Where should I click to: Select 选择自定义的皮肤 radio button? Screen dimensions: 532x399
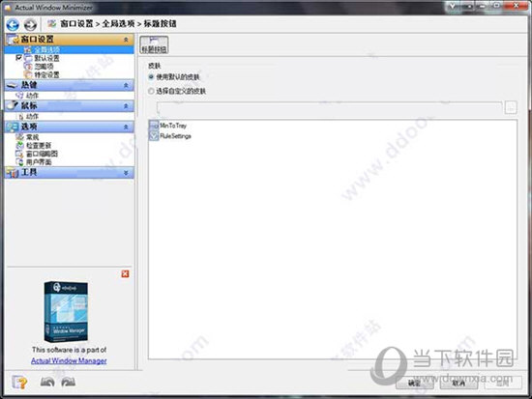151,91
